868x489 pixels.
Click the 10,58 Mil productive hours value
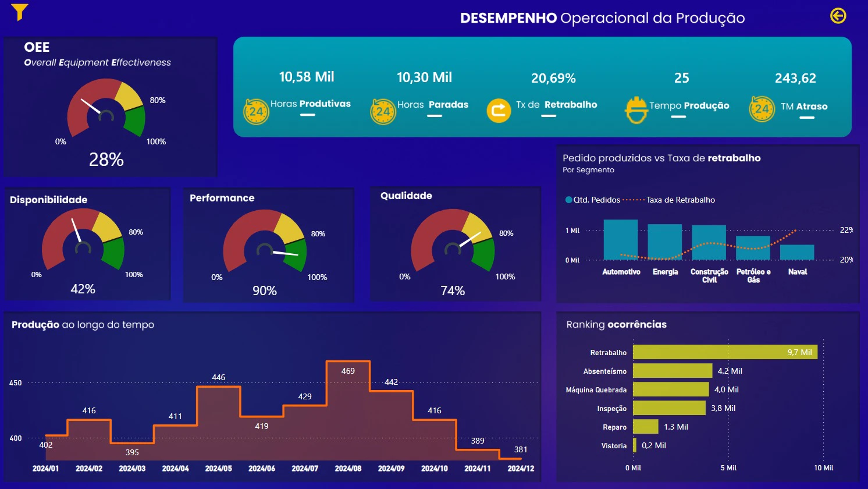click(307, 77)
